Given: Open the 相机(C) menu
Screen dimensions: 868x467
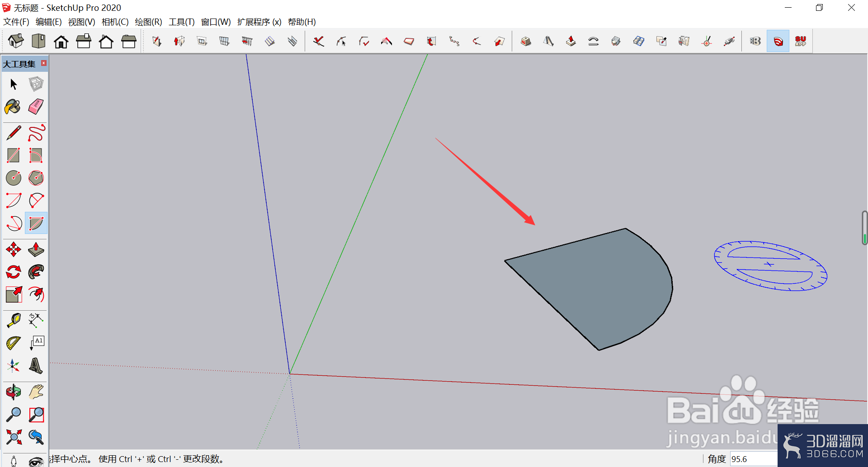Looking at the screenshot, I should pos(115,22).
